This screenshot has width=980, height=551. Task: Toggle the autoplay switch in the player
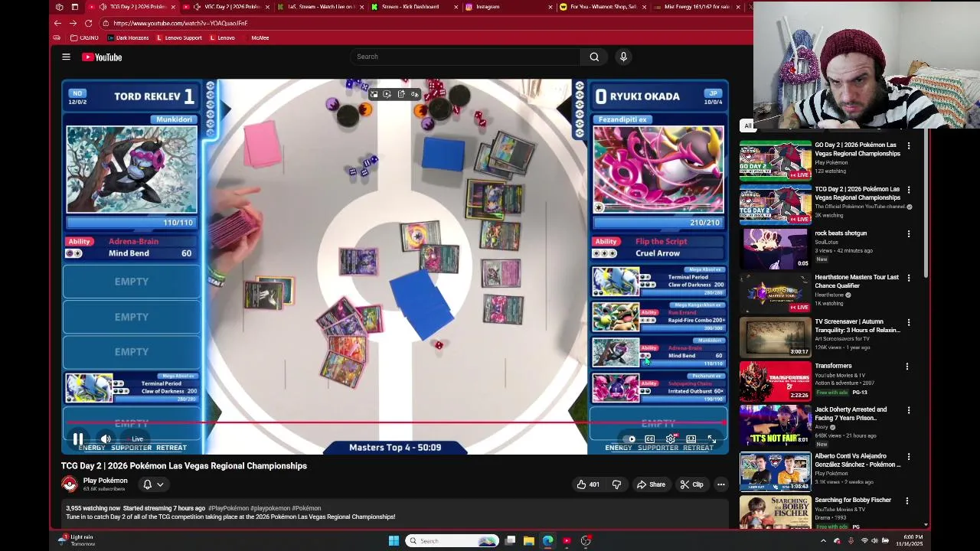pyautogui.click(x=630, y=439)
